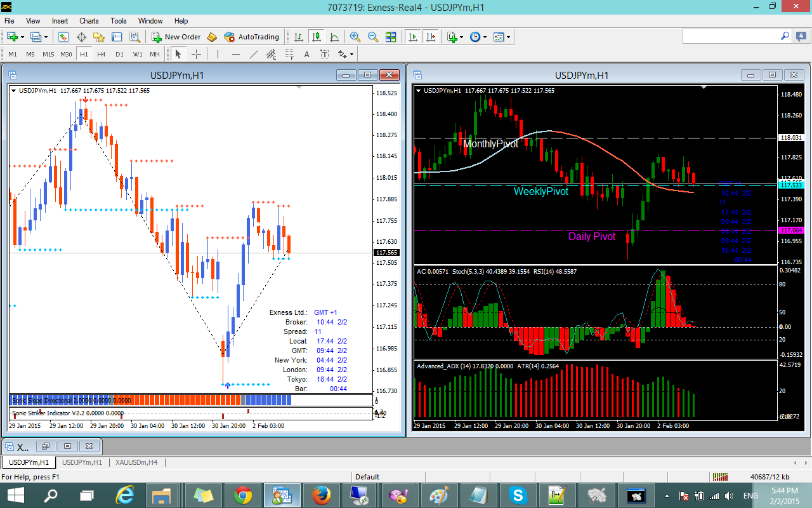812x508 pixels.
Task: Select the Trendline drawing tool
Action: [254, 54]
